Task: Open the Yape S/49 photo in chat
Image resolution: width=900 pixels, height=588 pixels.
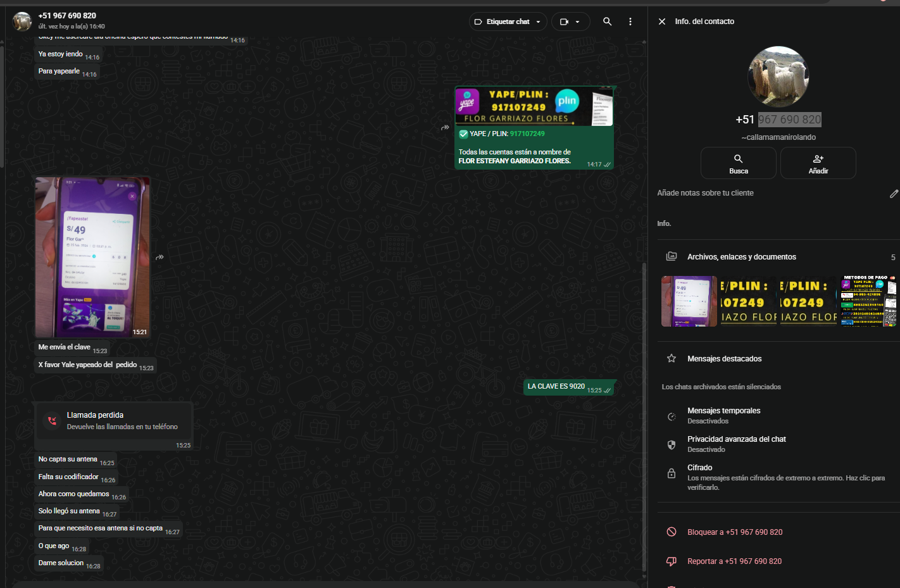Action: pyautogui.click(x=92, y=257)
